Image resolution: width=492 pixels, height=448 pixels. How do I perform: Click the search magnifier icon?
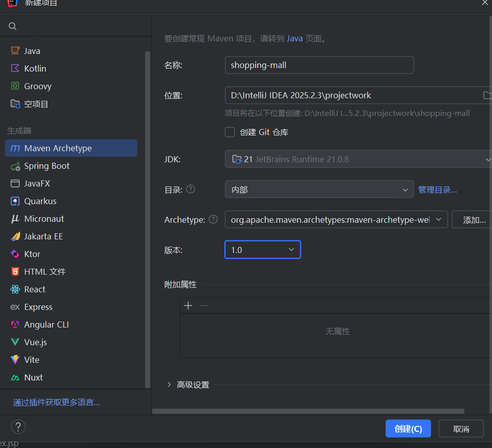(13, 26)
